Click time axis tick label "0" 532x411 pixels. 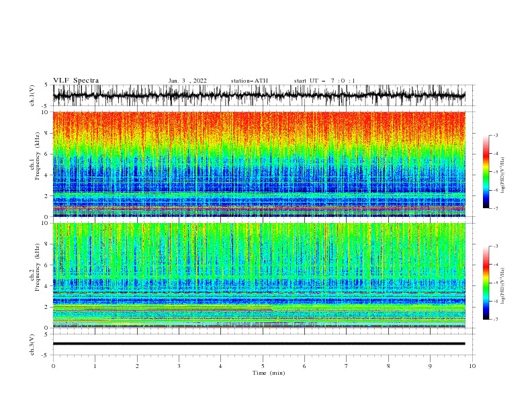tap(53, 366)
